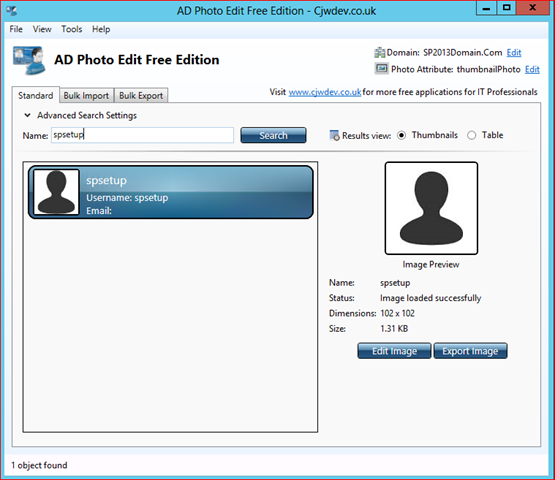Open the File menu
The image size is (555, 480).
pyautogui.click(x=16, y=29)
